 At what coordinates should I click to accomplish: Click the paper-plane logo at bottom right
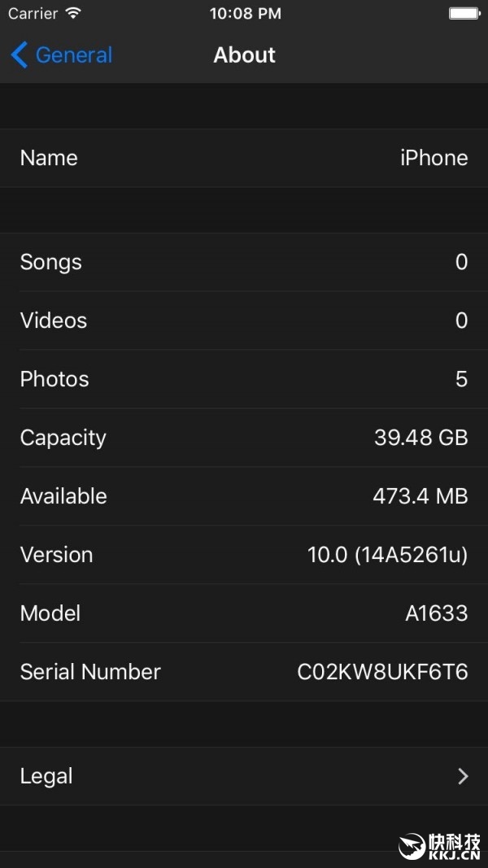pyautogui.click(x=411, y=846)
